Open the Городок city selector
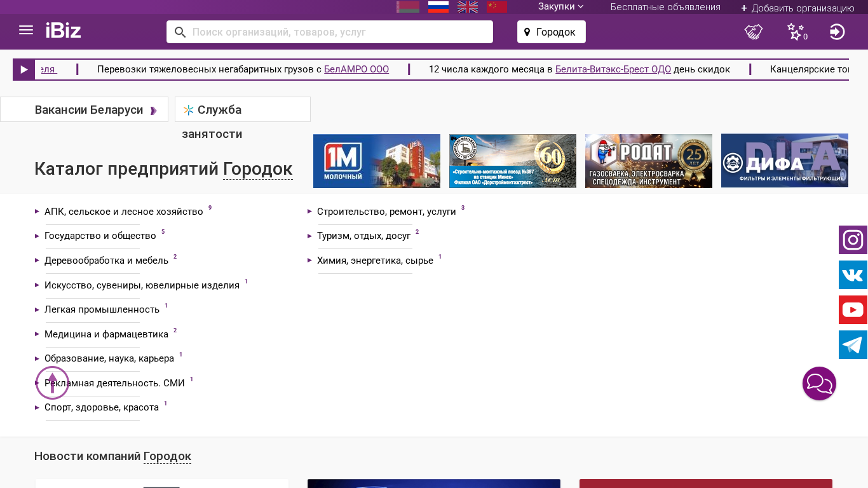The height and width of the screenshot is (488, 868). pyautogui.click(x=551, y=32)
